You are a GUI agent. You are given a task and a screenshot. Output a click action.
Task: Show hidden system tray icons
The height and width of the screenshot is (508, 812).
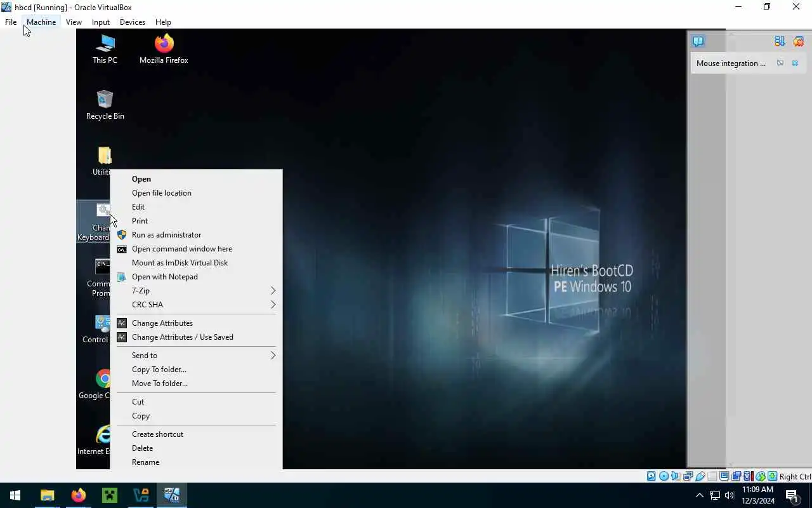pos(700,495)
